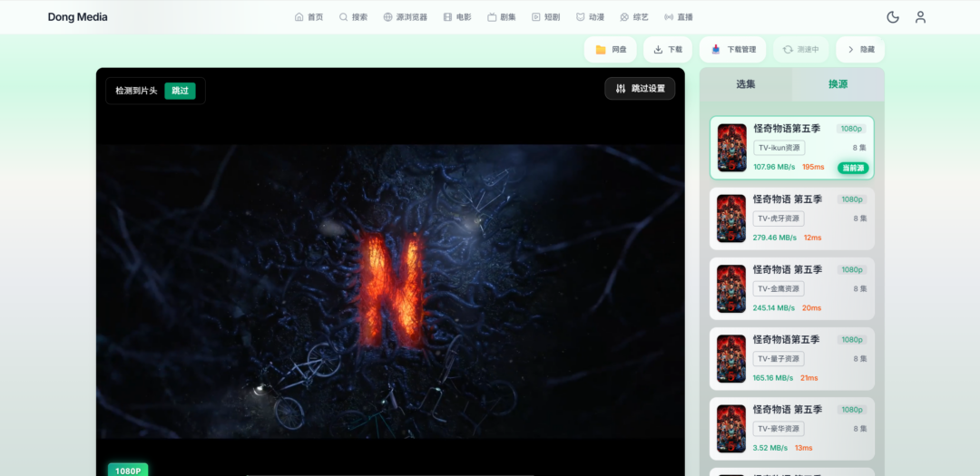The width and height of the screenshot is (980, 476).
Task: Click poster thumbnail of TV-量子资源 card
Action: [x=731, y=358]
